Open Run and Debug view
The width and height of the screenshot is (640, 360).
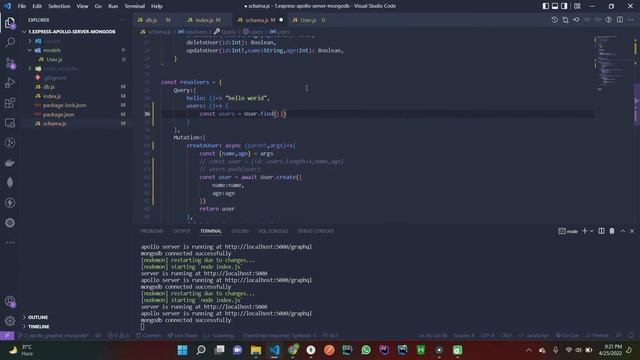(x=10, y=83)
